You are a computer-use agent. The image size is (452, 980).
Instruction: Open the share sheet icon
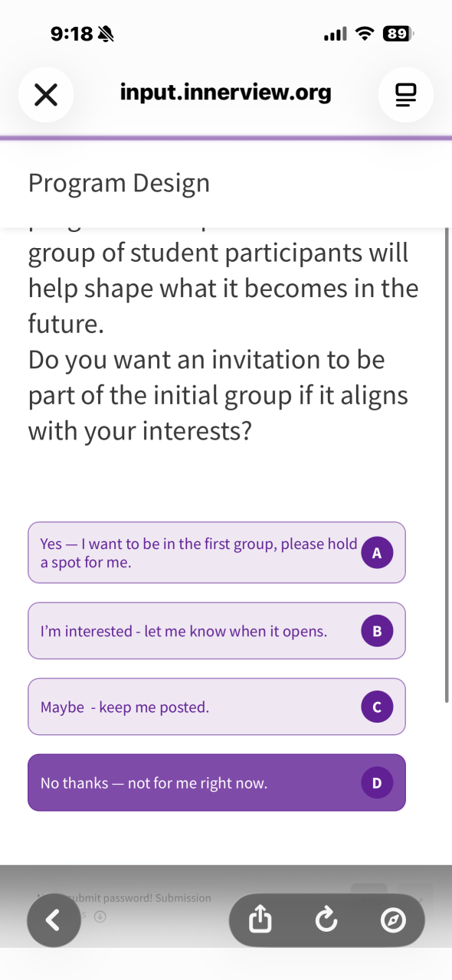259,920
